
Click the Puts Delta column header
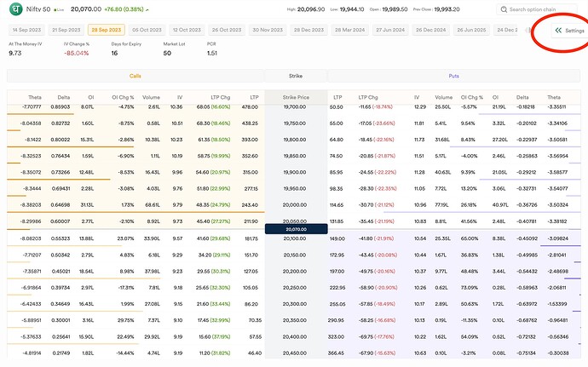[522, 97]
